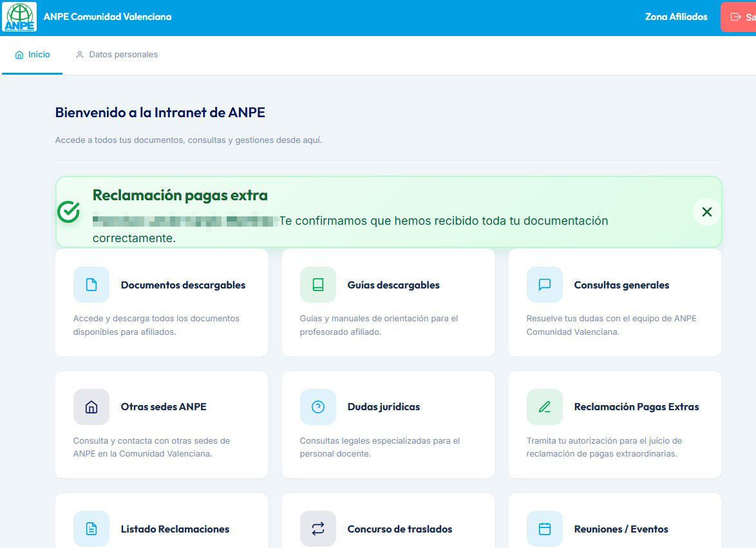Click the red logout button
The width and height of the screenshot is (756, 548).
[739, 17]
